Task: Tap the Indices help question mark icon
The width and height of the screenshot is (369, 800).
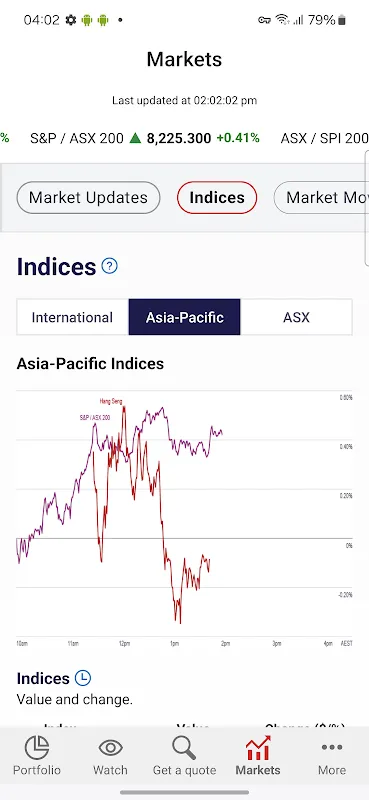Action: 109,266
